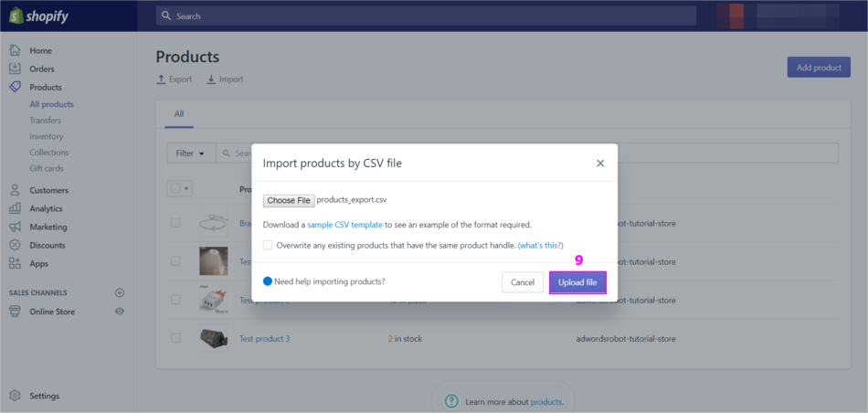Add a sales channel with plus icon
This screenshot has height=413, width=868.
tap(119, 292)
